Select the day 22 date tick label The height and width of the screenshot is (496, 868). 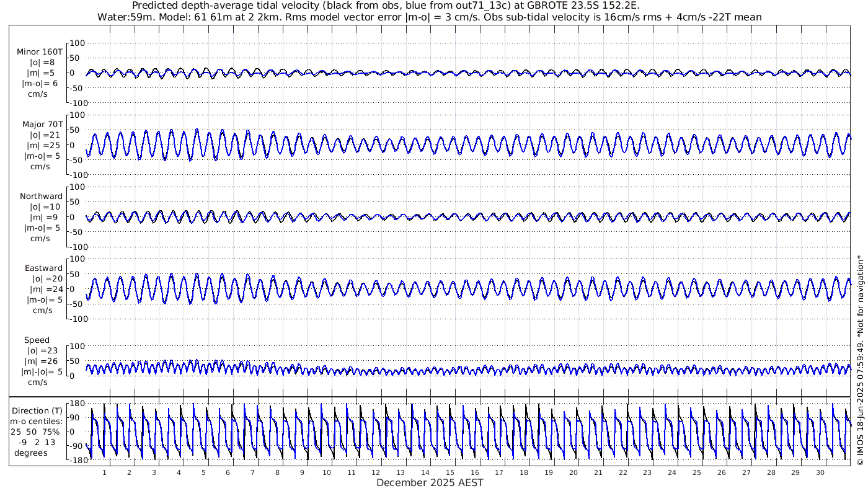pos(622,472)
